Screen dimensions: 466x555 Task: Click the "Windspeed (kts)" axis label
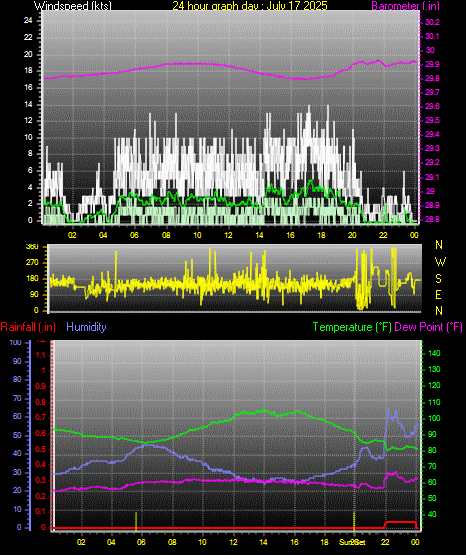coord(73,5)
